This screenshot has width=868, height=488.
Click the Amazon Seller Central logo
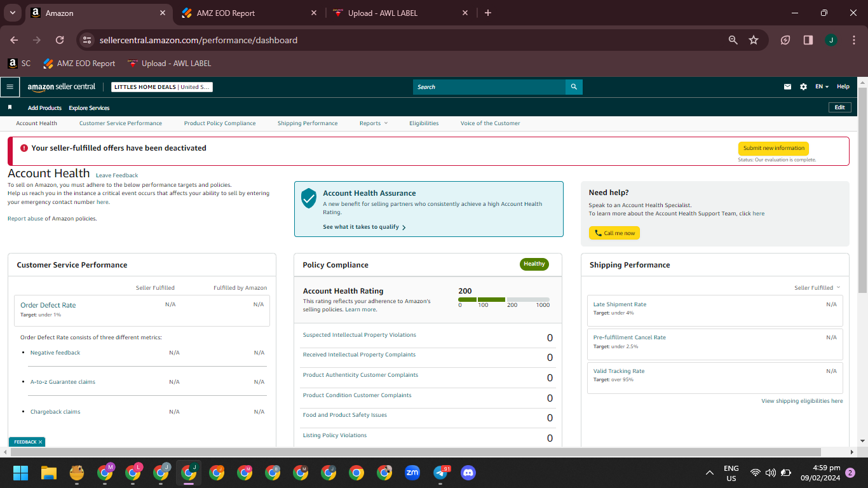tap(62, 86)
